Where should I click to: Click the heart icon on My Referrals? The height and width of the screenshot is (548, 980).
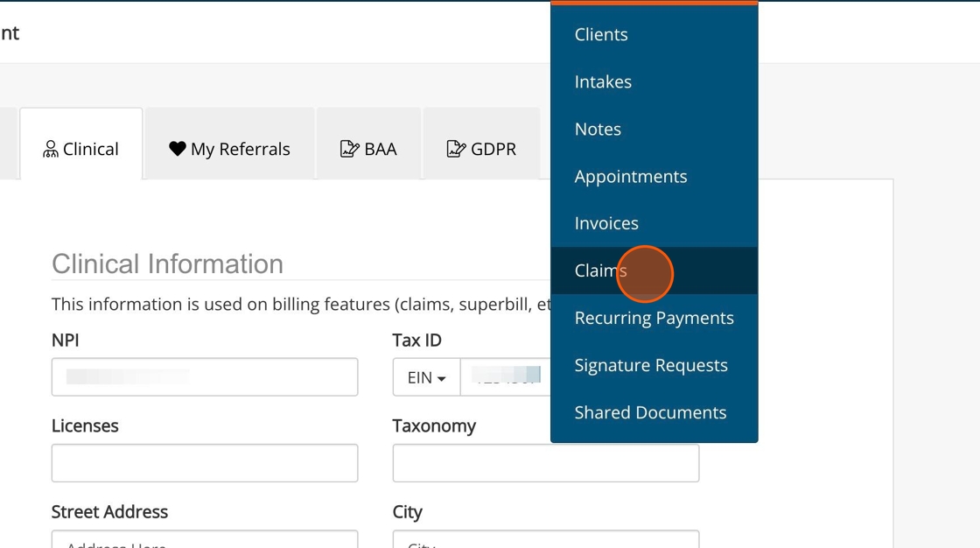(178, 149)
